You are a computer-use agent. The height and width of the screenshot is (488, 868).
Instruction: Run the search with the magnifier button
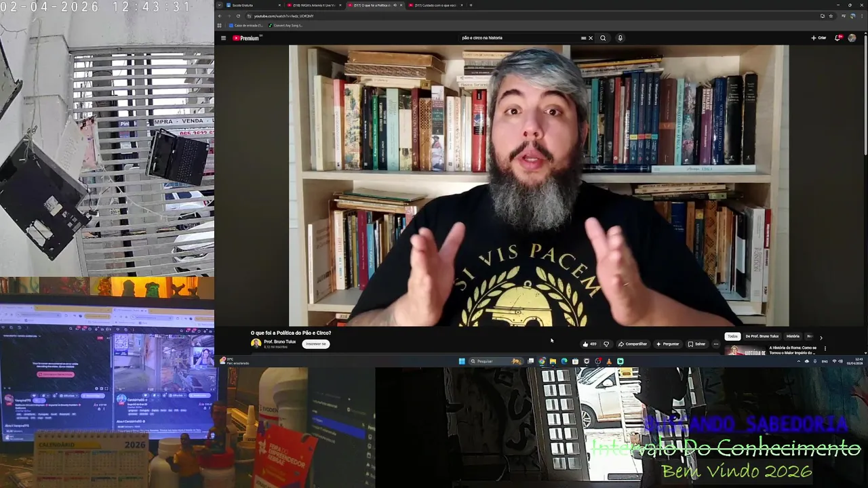click(603, 38)
